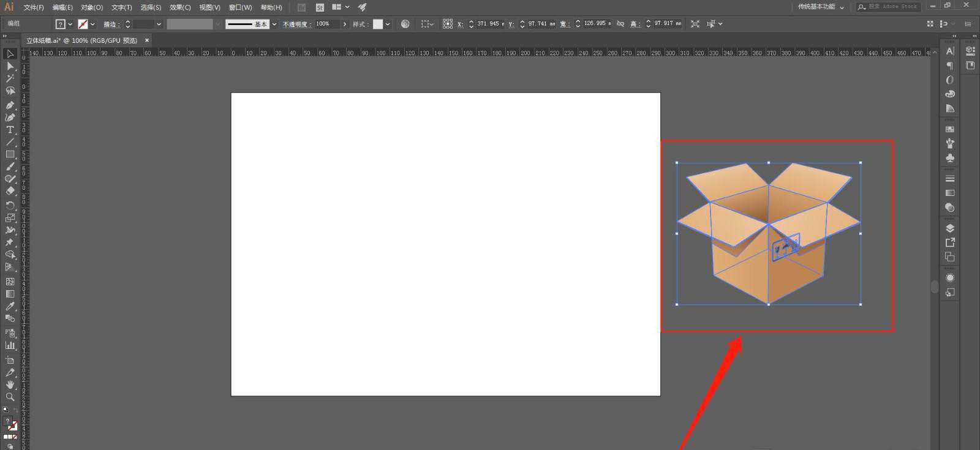This screenshot has width=980, height=450.
Task: Select the Type tool
Action: point(10,130)
